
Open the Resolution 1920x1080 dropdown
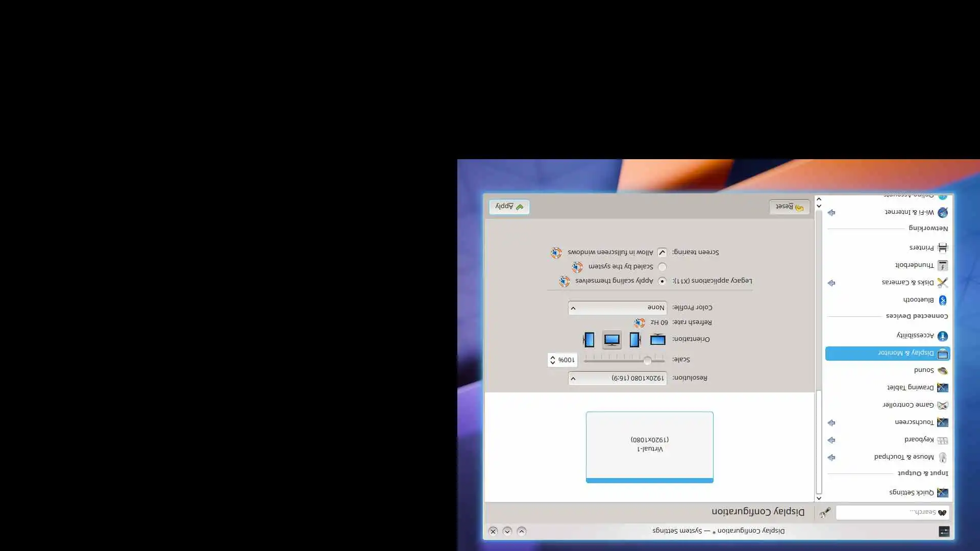coord(617,378)
